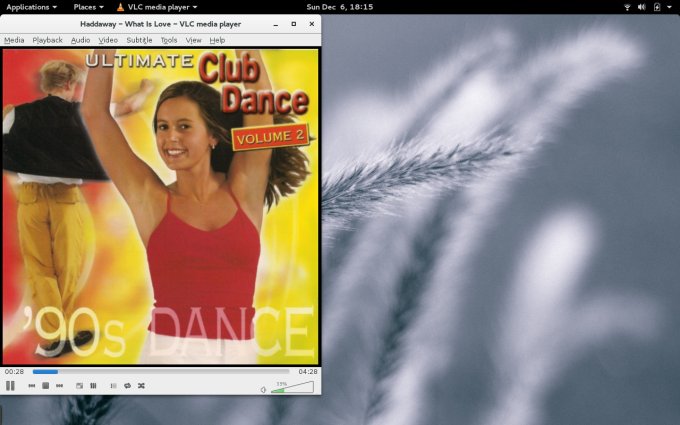Click the elapsed time 00:28 label
This screenshot has width=680, height=425.
14,372
